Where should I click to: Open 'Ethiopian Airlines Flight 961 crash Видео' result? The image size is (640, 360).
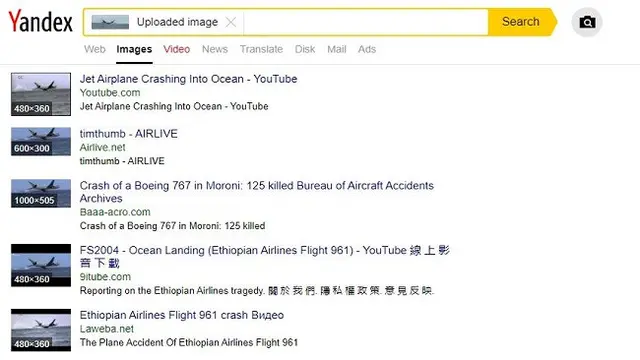pyautogui.click(x=182, y=315)
